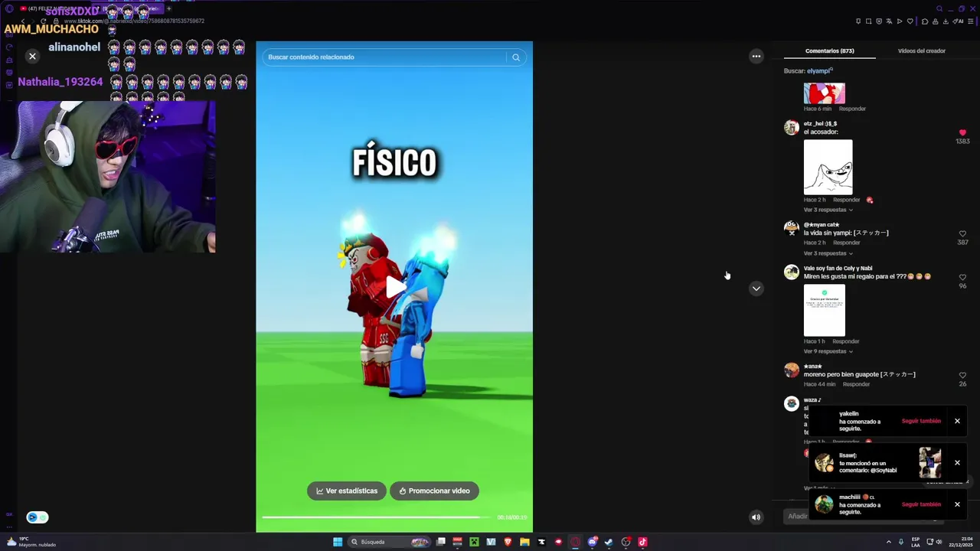
Task: Seek on the video progress bar
Action: (x=375, y=518)
